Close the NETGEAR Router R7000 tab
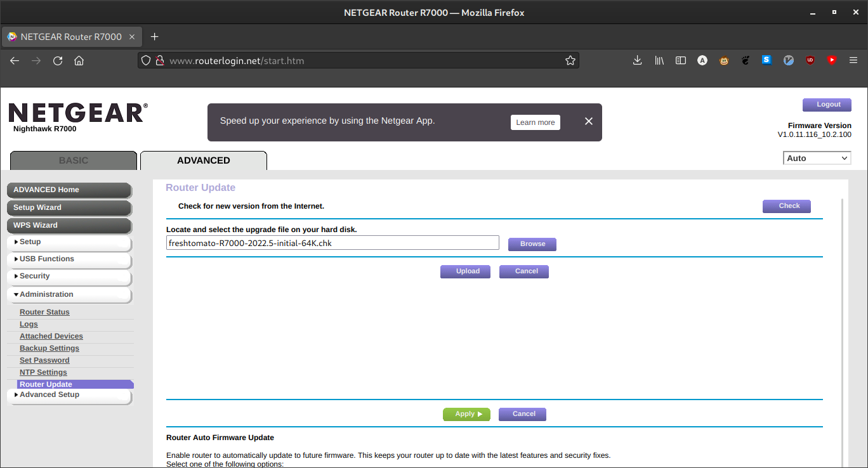This screenshot has height=468, width=868. coord(132,37)
